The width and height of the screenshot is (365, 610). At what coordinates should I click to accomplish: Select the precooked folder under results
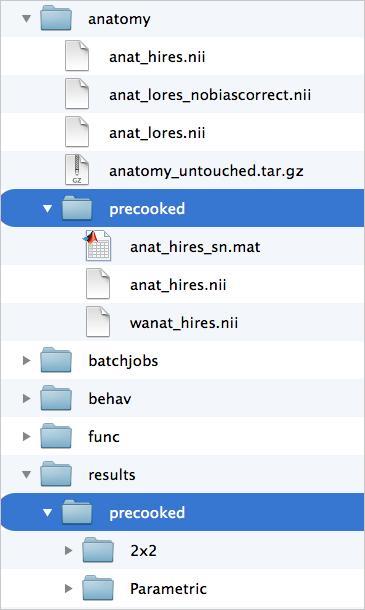click(x=182, y=512)
